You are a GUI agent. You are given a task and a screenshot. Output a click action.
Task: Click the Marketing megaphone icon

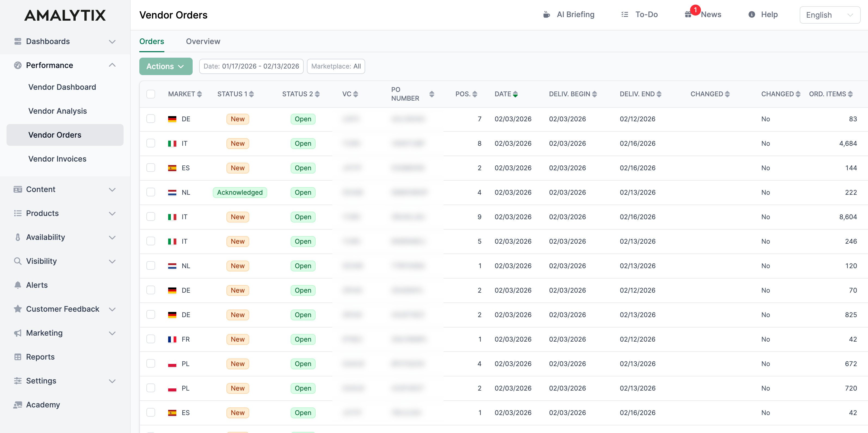[17, 333]
